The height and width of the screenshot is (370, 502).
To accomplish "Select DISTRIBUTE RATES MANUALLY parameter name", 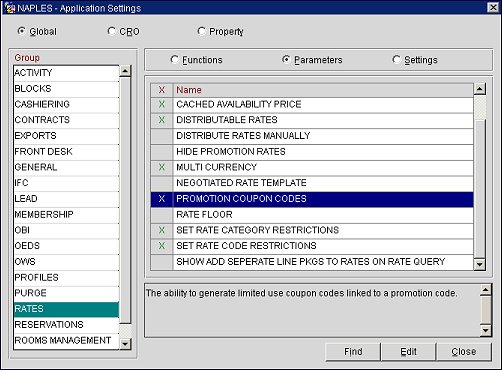I will click(323, 136).
